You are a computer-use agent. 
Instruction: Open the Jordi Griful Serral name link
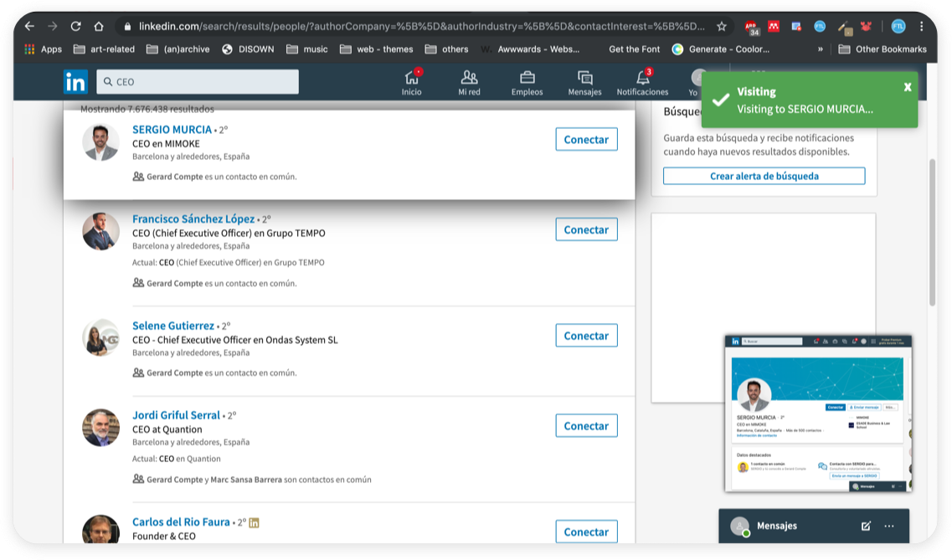[x=176, y=415]
